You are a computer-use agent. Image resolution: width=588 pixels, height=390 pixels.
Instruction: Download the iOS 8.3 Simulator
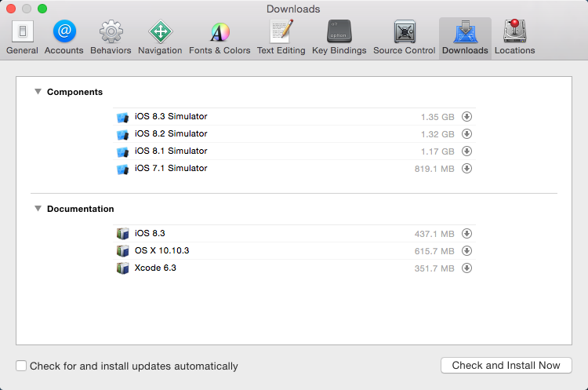(x=467, y=117)
